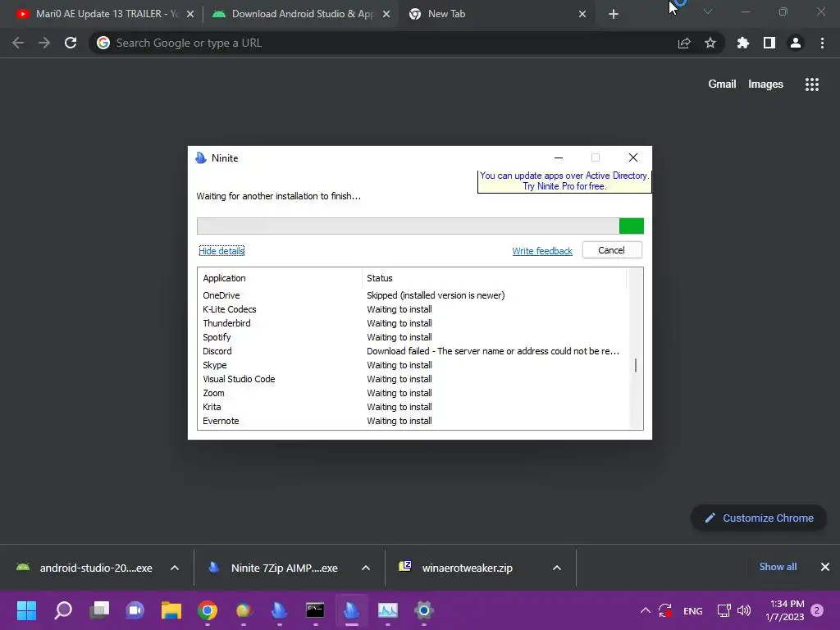
Task: Open the Write feedback link
Action: [x=542, y=251]
